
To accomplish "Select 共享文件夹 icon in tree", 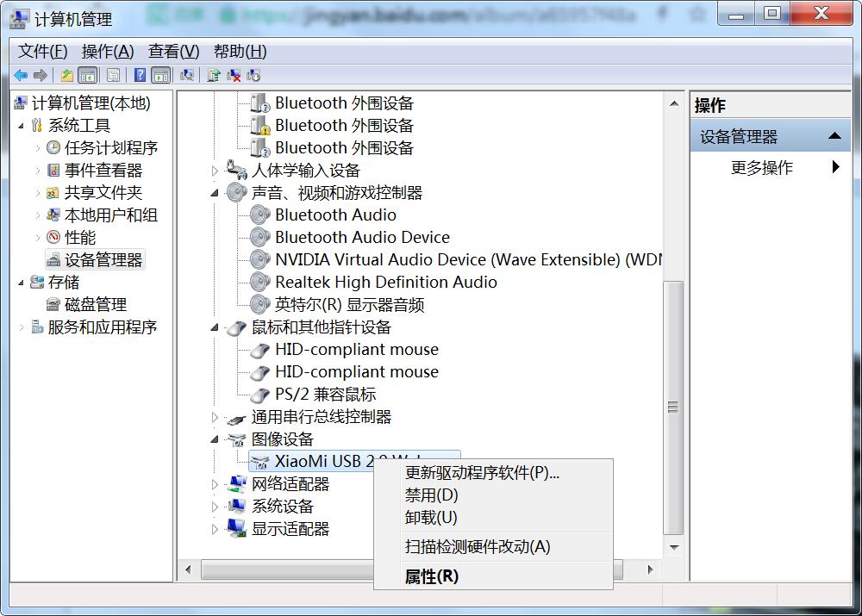I will pos(53,193).
